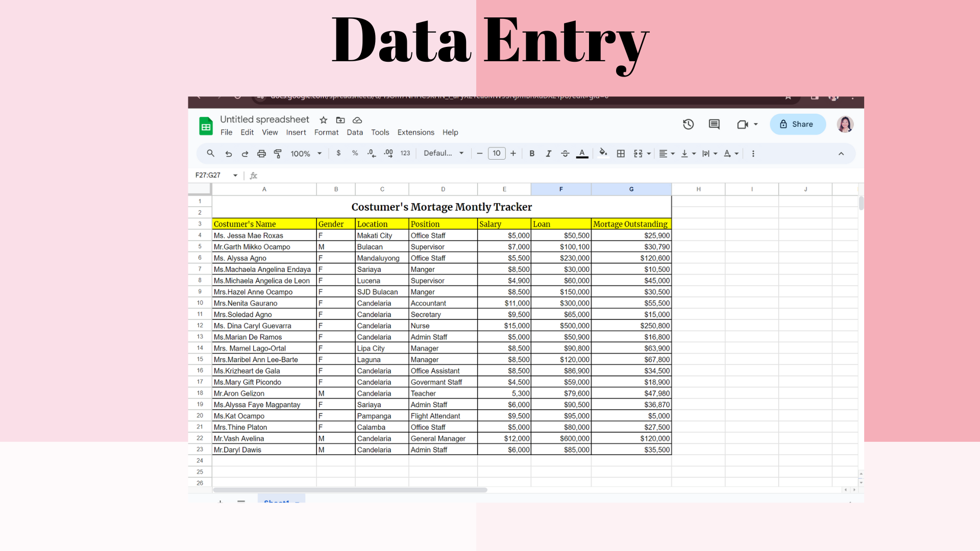The height and width of the screenshot is (551, 980).
Task: Open the borders tool
Action: pyautogui.click(x=621, y=154)
